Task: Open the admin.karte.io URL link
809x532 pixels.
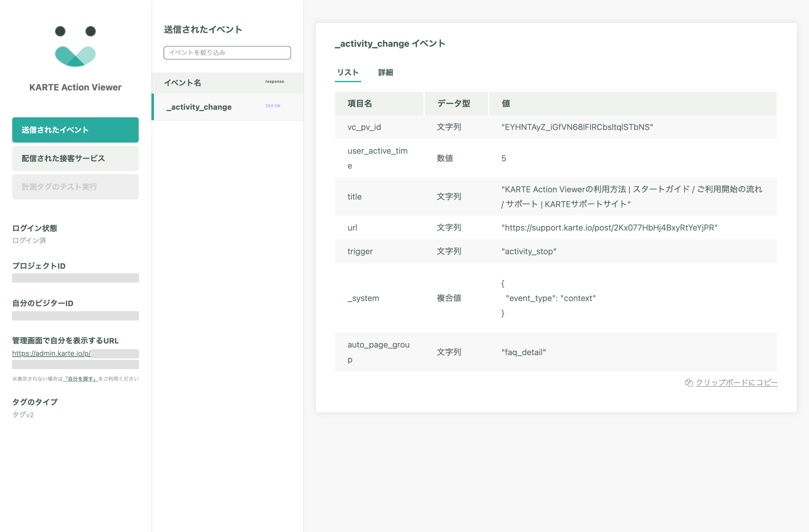Action: pyautogui.click(x=51, y=353)
